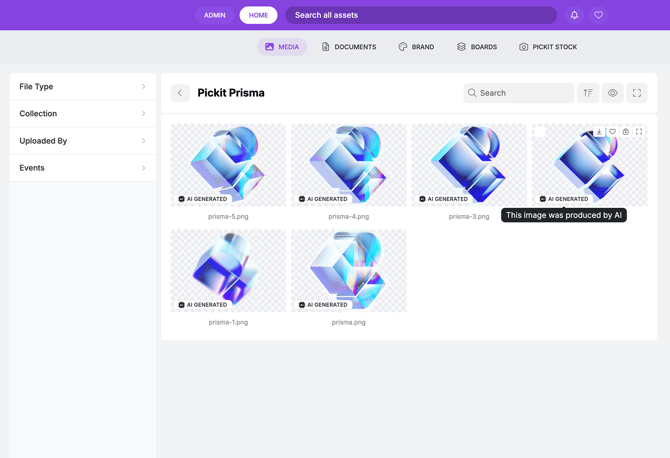Click the notifications bell icon
This screenshot has height=458, width=670.
pyautogui.click(x=574, y=15)
